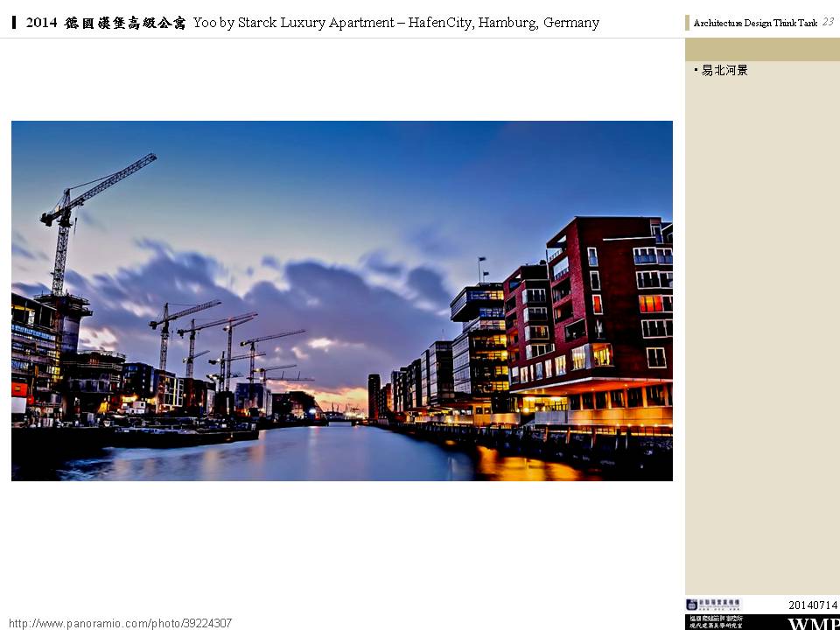Click the bullet point before 易北河景
The image size is (840, 630).
coord(696,70)
